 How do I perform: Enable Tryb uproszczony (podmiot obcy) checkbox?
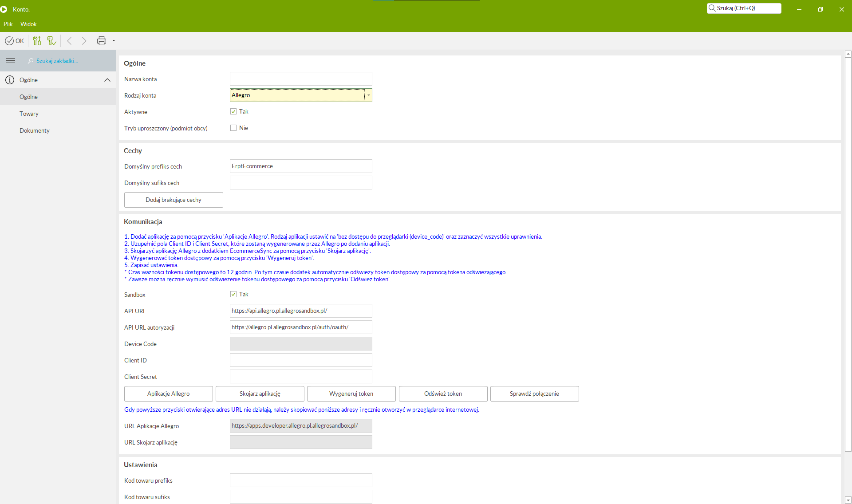click(233, 128)
